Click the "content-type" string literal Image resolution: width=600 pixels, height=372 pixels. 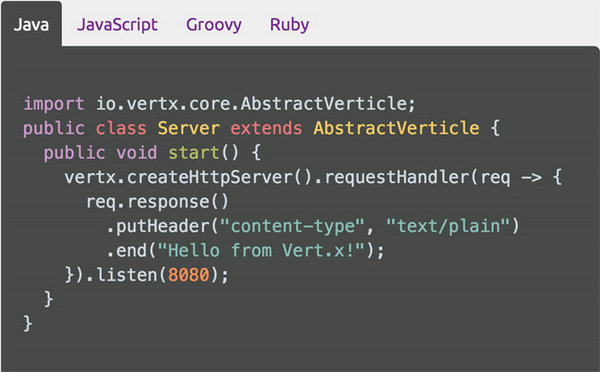pos(292,227)
